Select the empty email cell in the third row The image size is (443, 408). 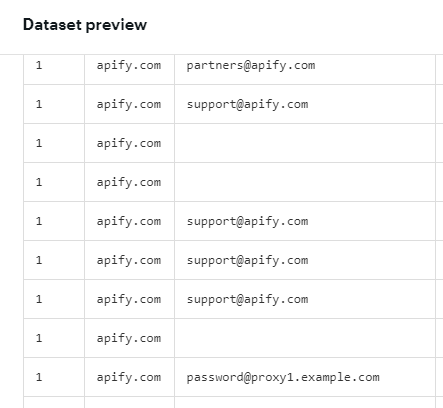click(305, 143)
